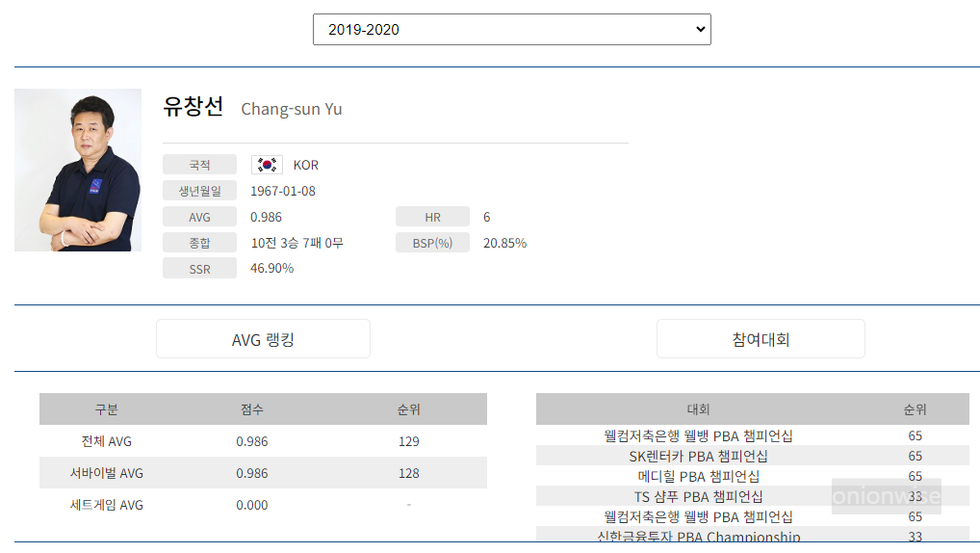This screenshot has width=980, height=553.
Task: Open the 2019-2020 season dropdown
Action: (512, 30)
